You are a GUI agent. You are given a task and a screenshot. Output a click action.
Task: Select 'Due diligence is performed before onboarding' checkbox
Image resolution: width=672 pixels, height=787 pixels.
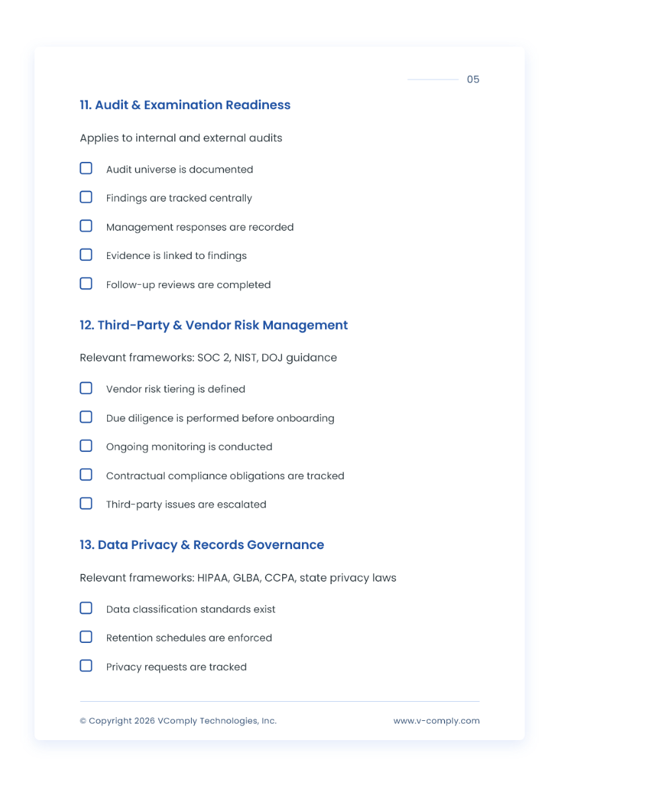(x=86, y=417)
